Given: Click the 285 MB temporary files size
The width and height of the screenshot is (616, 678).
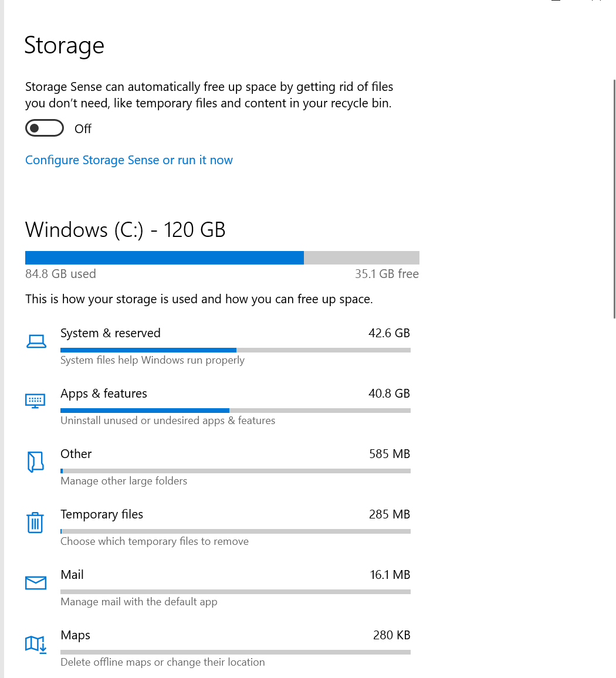Looking at the screenshot, I should 390,514.
